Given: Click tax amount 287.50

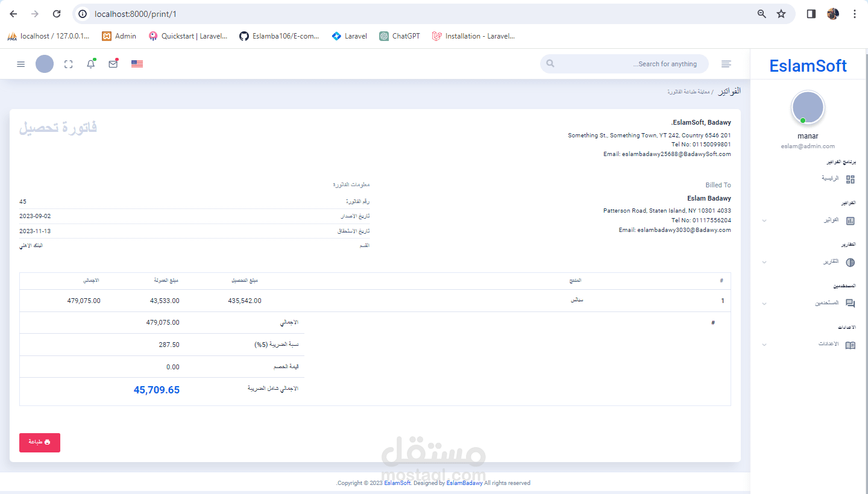Looking at the screenshot, I should click(169, 345).
